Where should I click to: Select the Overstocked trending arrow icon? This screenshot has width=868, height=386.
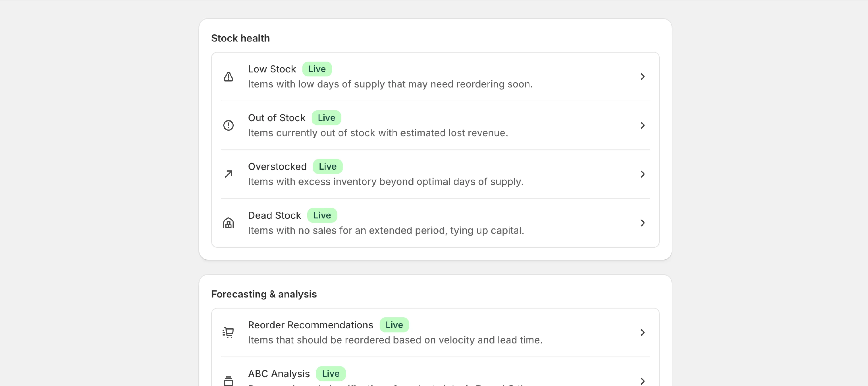click(x=228, y=174)
